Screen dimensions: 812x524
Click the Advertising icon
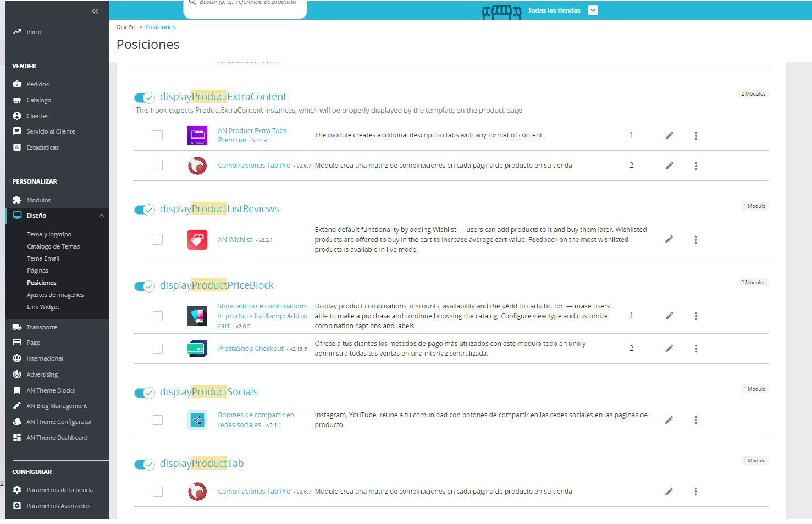click(x=17, y=374)
